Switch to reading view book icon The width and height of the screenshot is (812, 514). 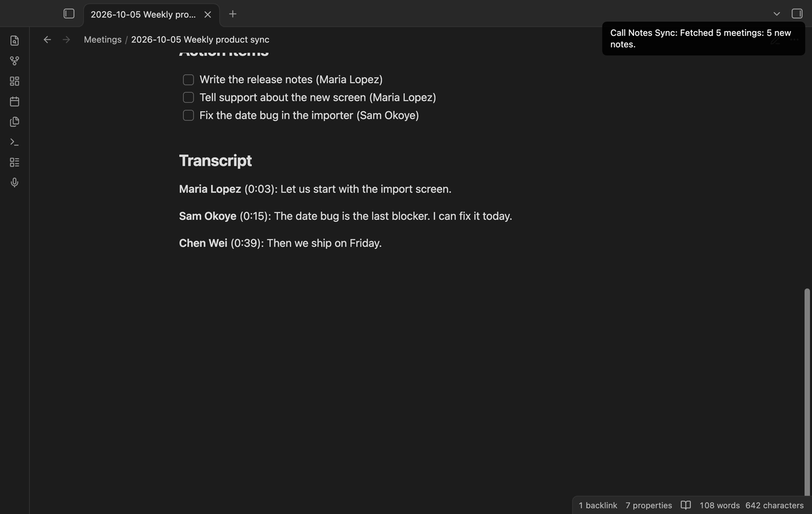(685, 505)
